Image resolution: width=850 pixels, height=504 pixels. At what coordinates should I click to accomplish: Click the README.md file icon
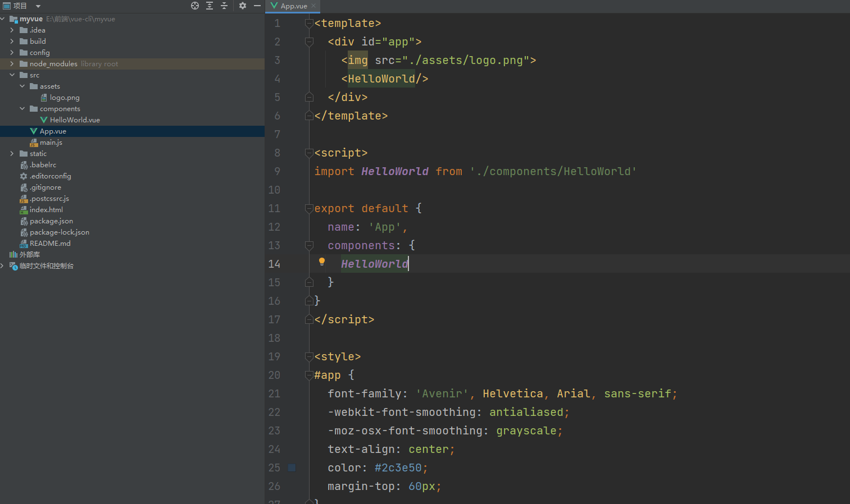24,244
